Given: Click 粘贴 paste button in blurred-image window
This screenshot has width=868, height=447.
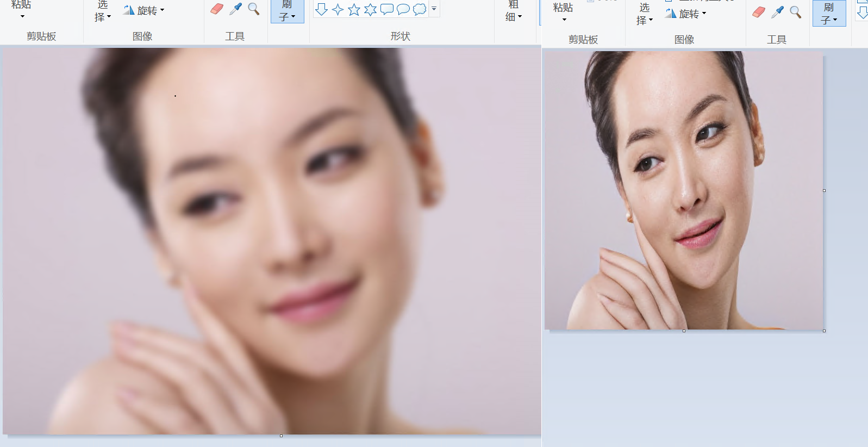Looking at the screenshot, I should pos(21,4).
